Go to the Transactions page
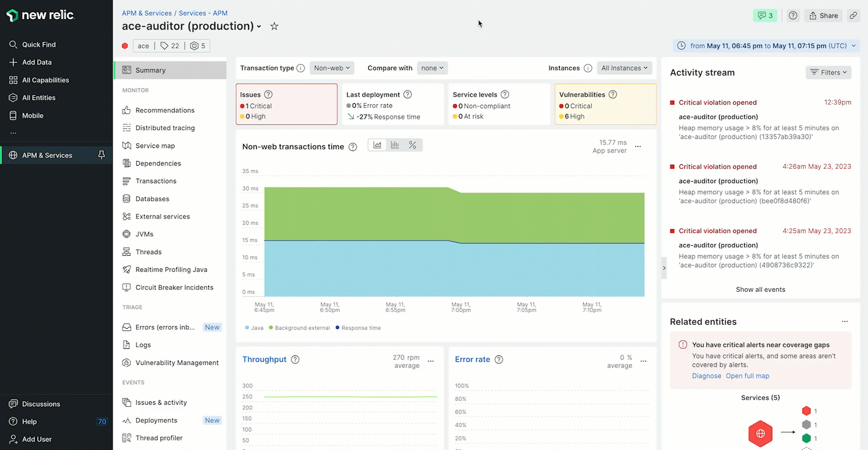868x450 pixels. 156,181
